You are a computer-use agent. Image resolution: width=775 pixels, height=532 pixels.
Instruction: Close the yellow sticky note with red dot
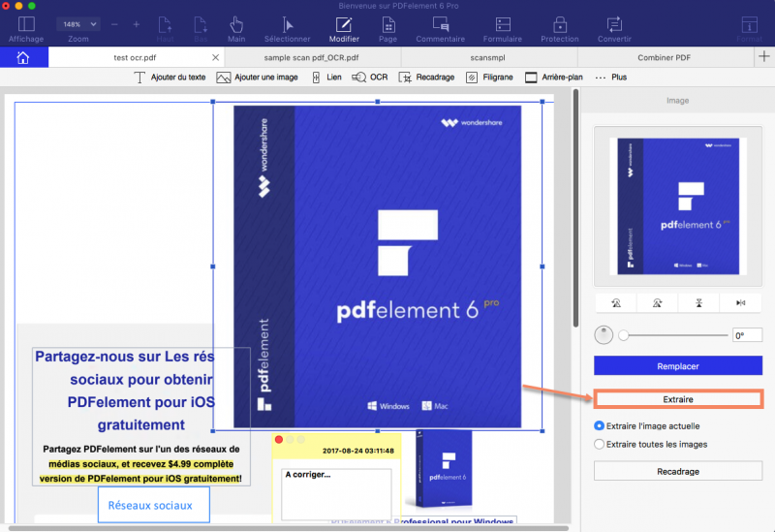279,439
